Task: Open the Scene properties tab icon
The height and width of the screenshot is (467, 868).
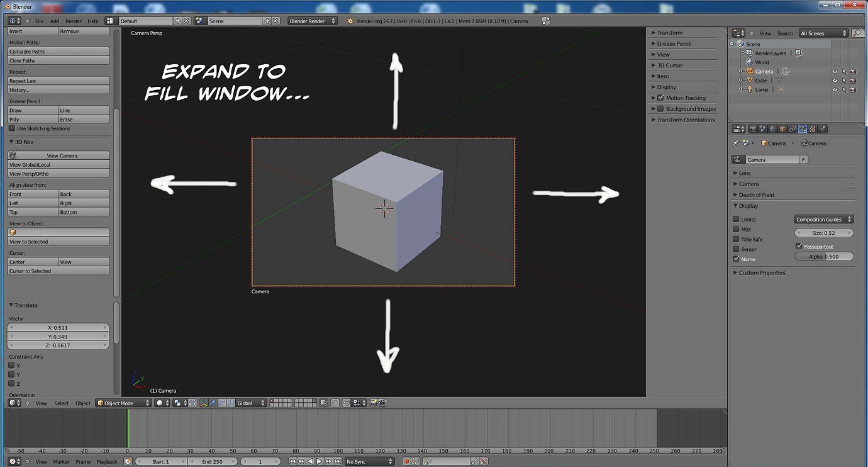Action: [762, 129]
